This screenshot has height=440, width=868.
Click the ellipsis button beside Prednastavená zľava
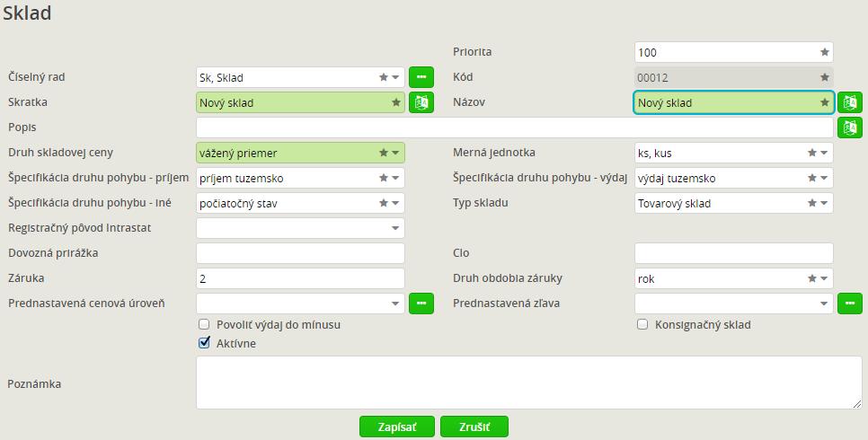850,304
